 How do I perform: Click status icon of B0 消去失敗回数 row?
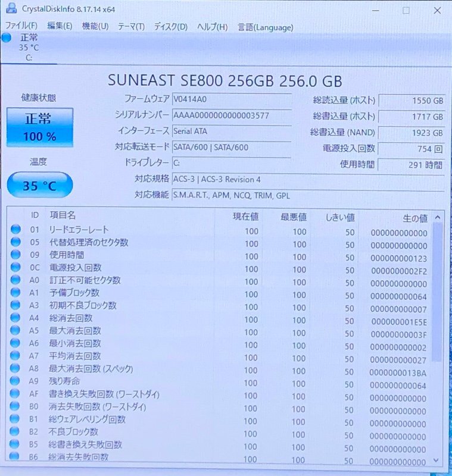(14, 406)
